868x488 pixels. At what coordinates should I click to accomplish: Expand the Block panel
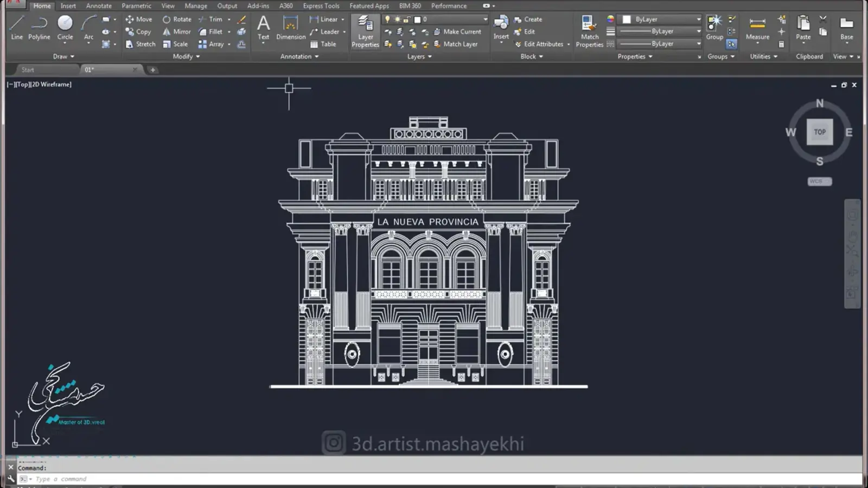click(532, 56)
